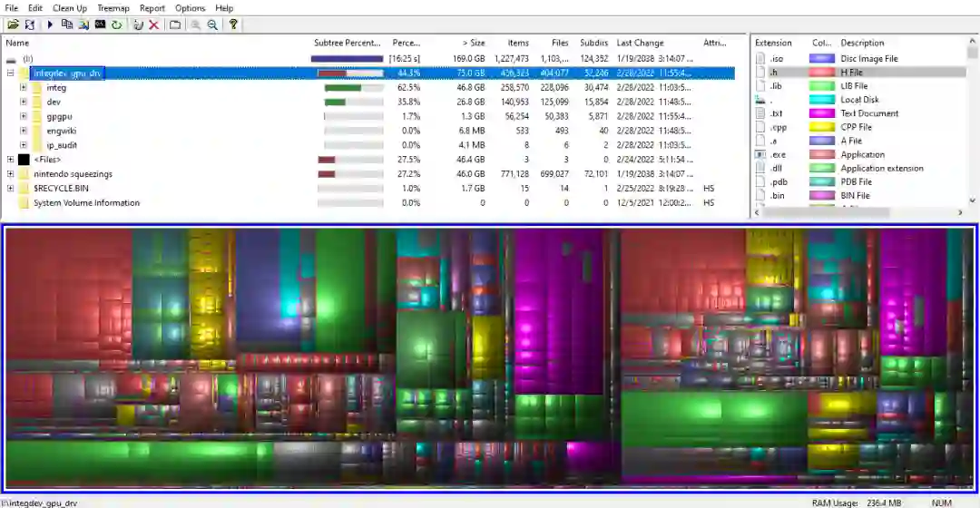The height and width of the screenshot is (508, 980).
Task: Click the Open Item arrow icon
Action: pos(50,25)
